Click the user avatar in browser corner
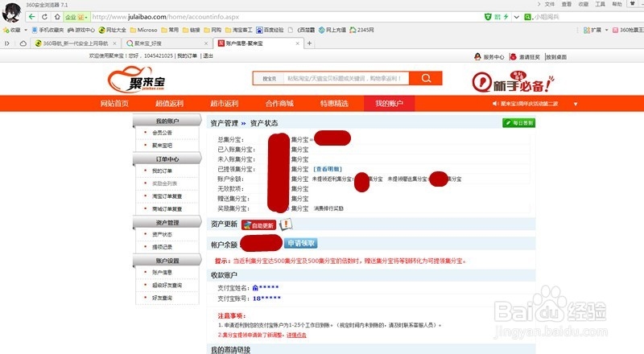 11,12
